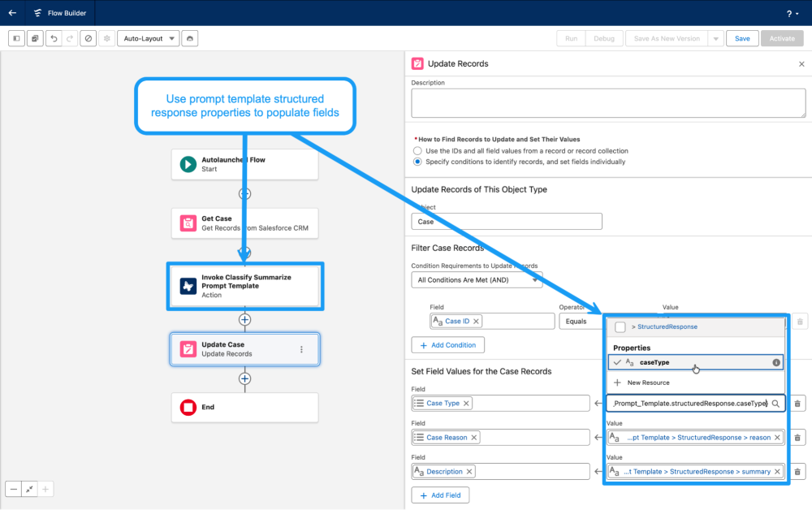Select 'Use the IDs and all field values' radio
The image size is (812, 510).
417,150
